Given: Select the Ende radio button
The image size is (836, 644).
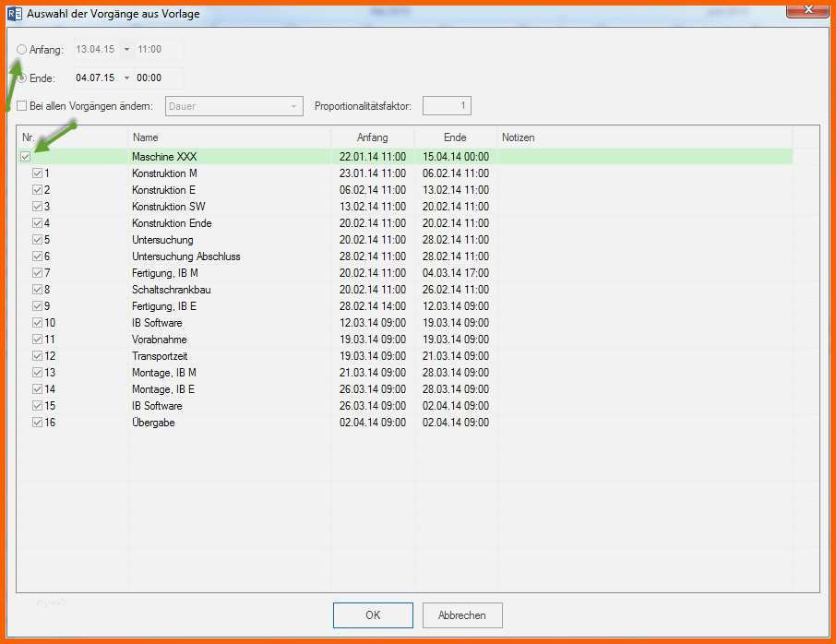Looking at the screenshot, I should pyautogui.click(x=22, y=78).
